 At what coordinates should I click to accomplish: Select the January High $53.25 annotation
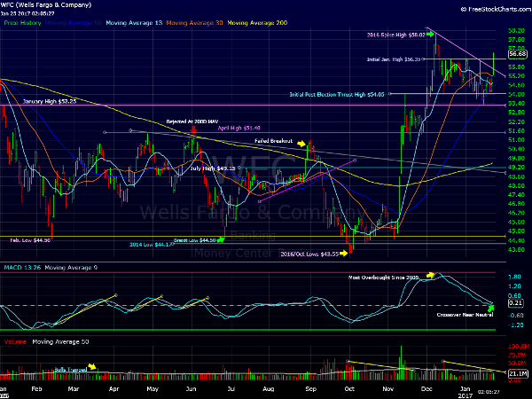[50, 101]
